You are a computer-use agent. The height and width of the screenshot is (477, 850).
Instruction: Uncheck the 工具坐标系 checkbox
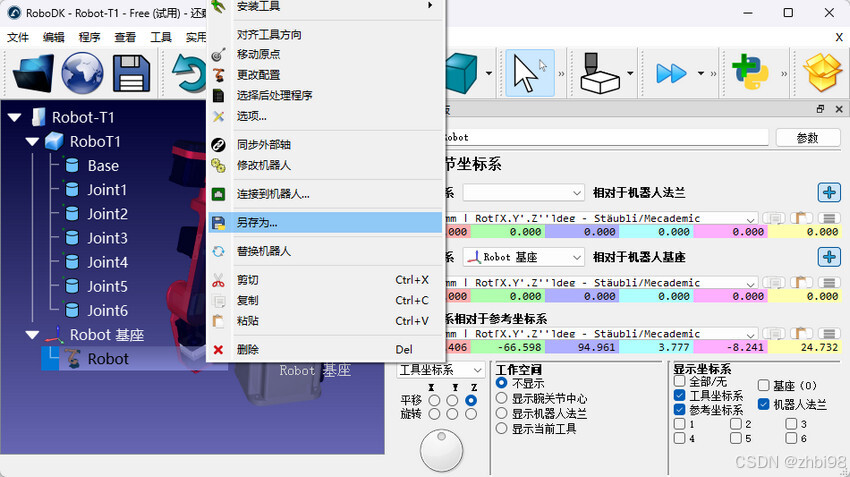point(679,396)
